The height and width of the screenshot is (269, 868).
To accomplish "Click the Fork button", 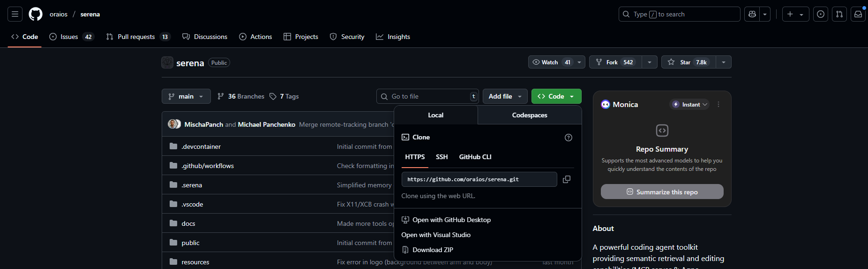I will pyautogui.click(x=614, y=62).
